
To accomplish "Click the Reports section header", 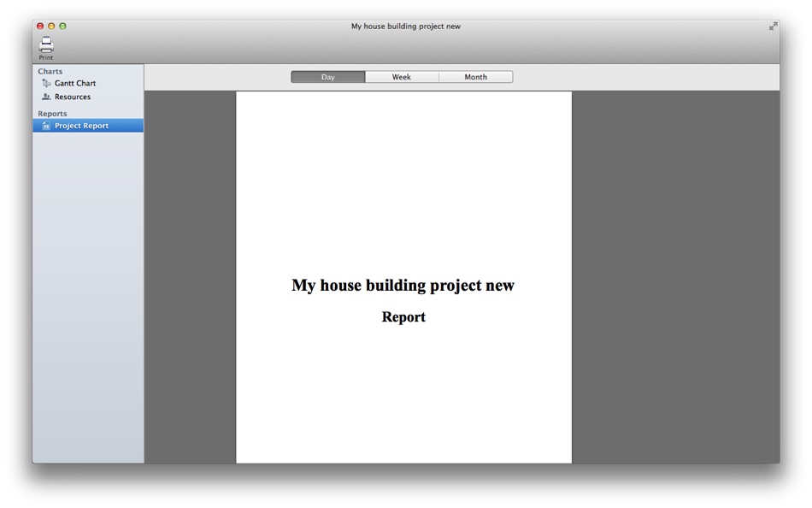I will point(52,114).
